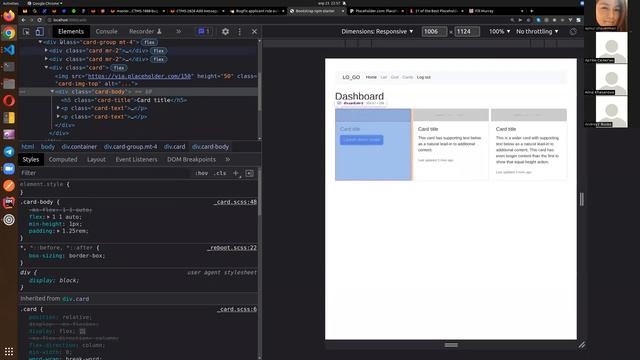
Task: Toggle the :hov element state button
Action: (x=201, y=173)
